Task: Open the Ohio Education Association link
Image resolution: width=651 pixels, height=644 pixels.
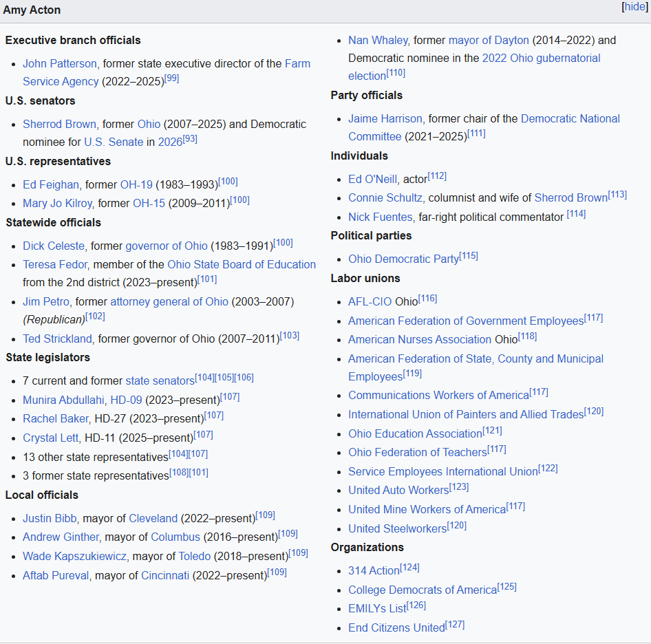Action: click(415, 434)
